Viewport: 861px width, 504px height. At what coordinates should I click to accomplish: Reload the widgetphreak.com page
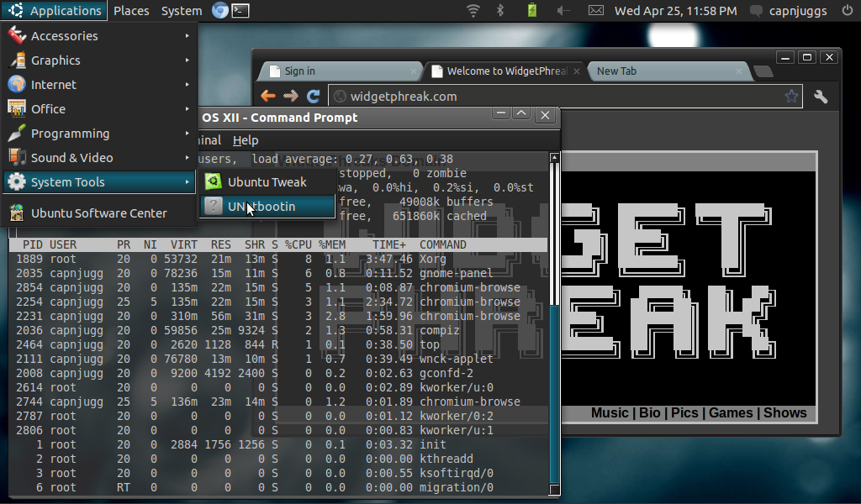[x=314, y=96]
